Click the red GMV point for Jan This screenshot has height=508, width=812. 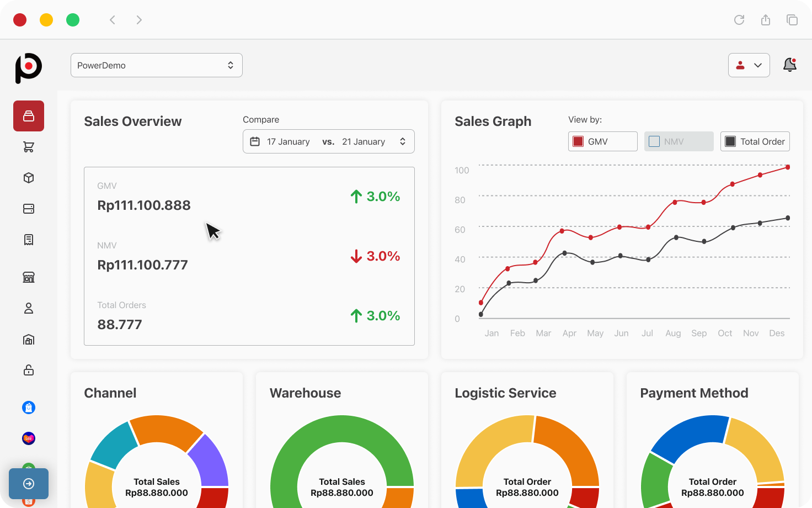(x=481, y=303)
